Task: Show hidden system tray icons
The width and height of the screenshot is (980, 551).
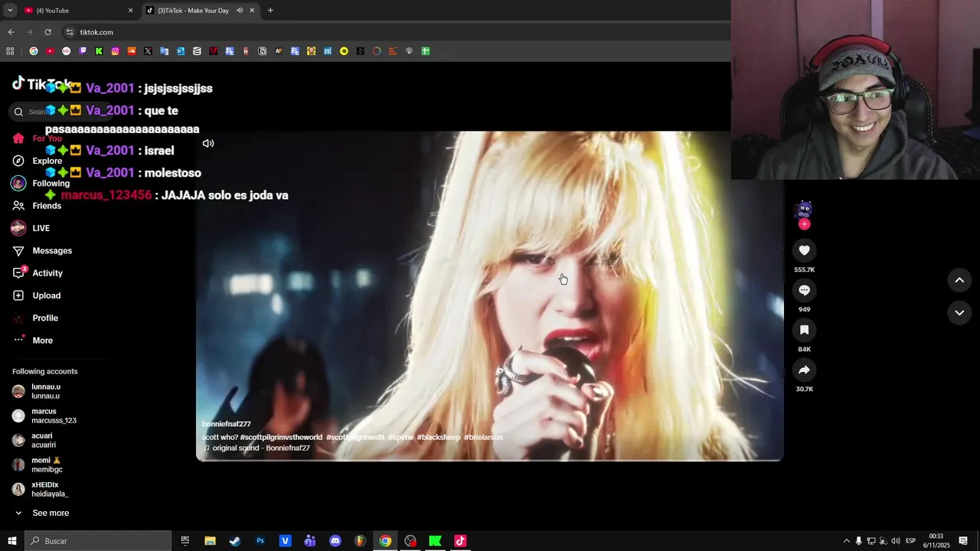Action: coord(847,541)
